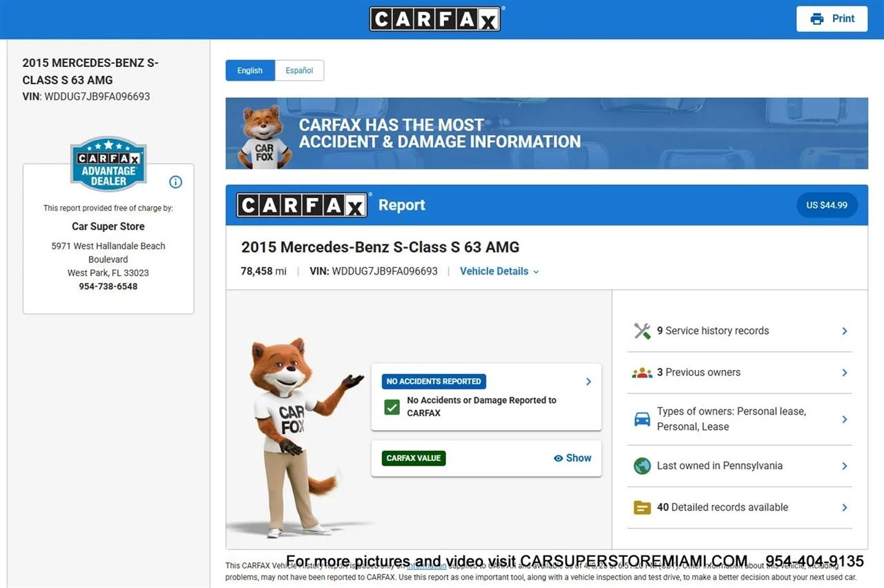This screenshot has height=588, width=884.
Task: Open the No Accidents Reported arrow
Action: pyautogui.click(x=588, y=382)
